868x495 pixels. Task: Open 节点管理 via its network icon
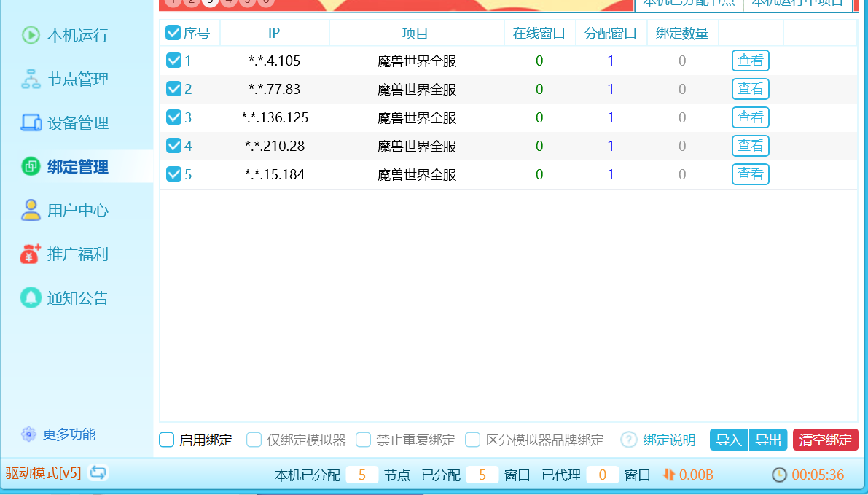tap(31, 79)
